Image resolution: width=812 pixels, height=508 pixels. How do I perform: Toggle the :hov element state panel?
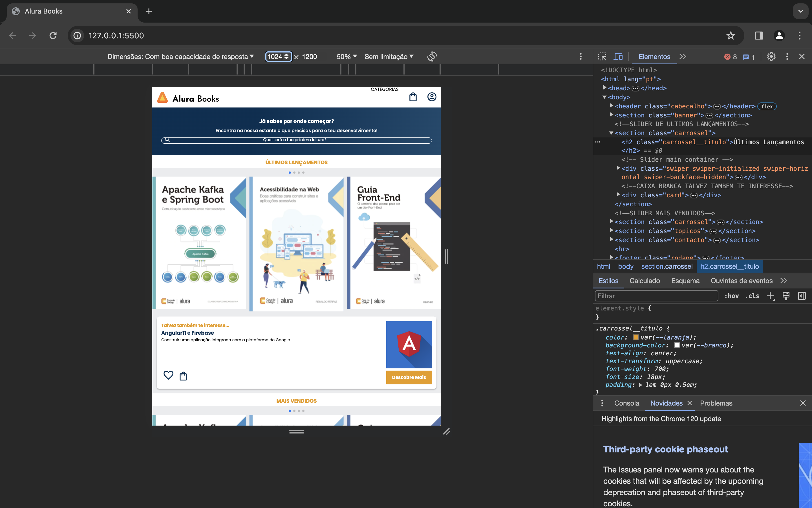pos(731,296)
